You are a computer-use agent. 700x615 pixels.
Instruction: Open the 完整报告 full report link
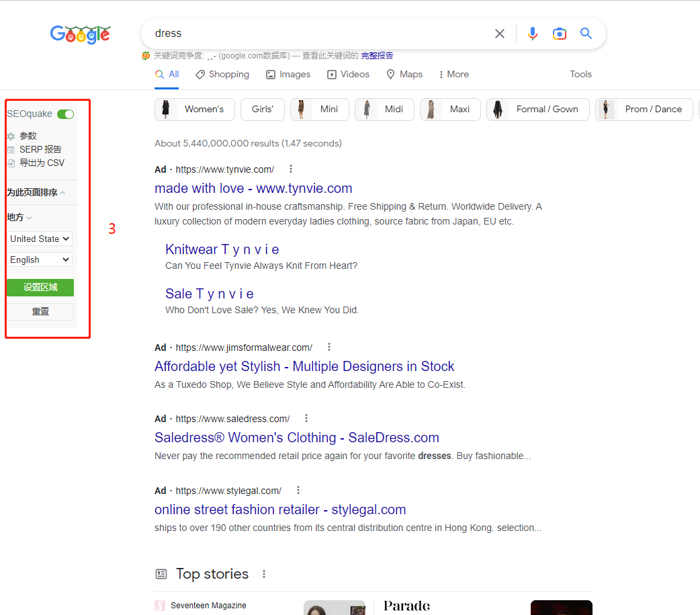click(x=377, y=56)
